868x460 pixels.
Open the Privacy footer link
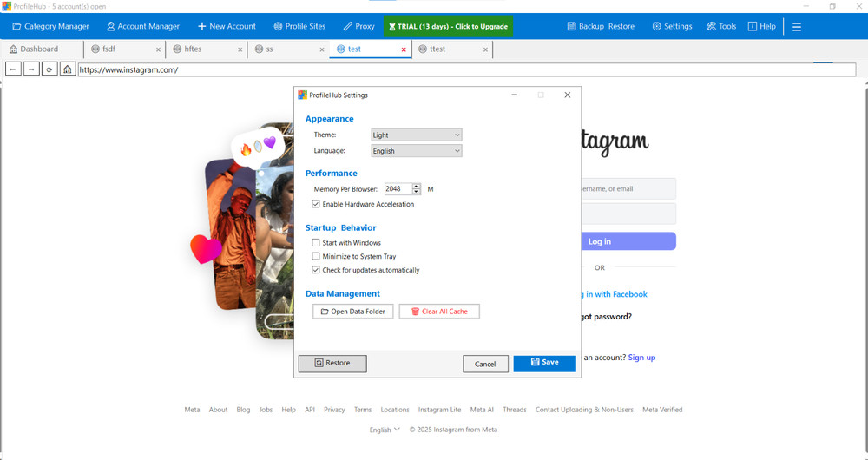pos(334,410)
